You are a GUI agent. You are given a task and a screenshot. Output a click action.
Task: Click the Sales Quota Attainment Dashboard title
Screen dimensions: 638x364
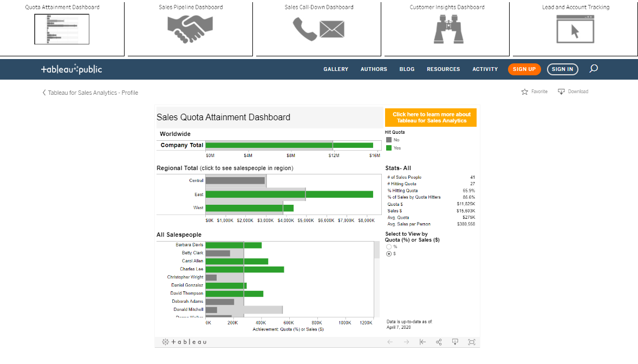tap(223, 117)
